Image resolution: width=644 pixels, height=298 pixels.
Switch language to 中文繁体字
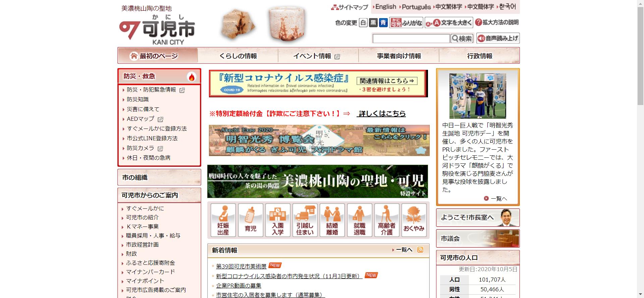[x=448, y=7]
